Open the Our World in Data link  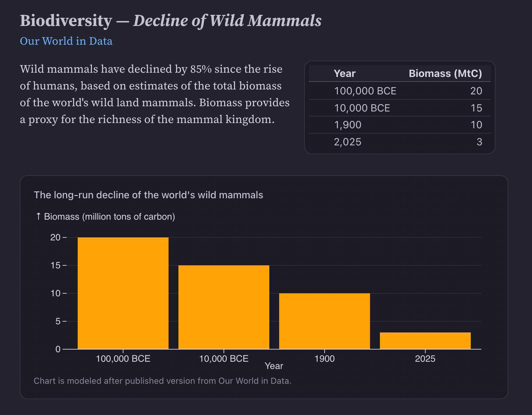click(66, 41)
